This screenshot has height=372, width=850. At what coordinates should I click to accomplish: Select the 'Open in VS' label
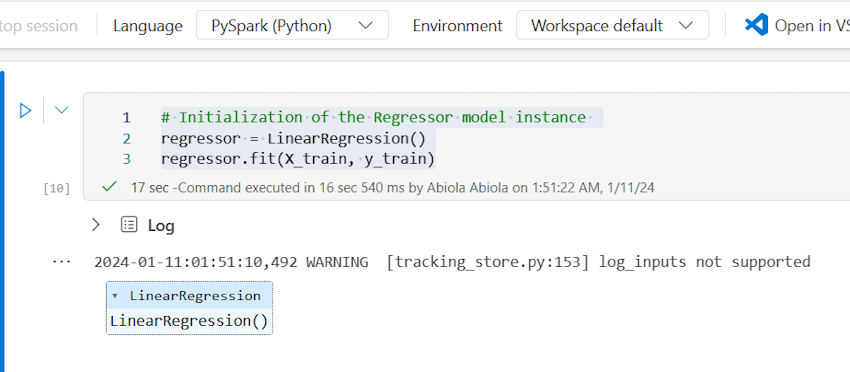coord(812,25)
